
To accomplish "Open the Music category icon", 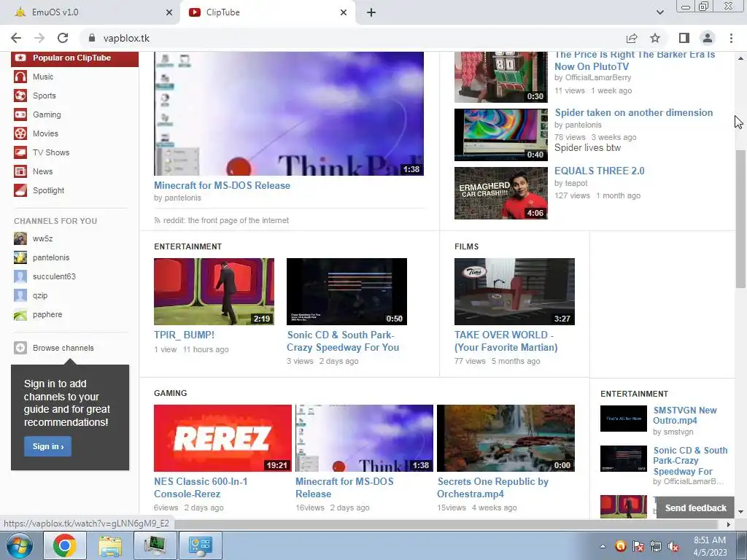I will pos(20,77).
